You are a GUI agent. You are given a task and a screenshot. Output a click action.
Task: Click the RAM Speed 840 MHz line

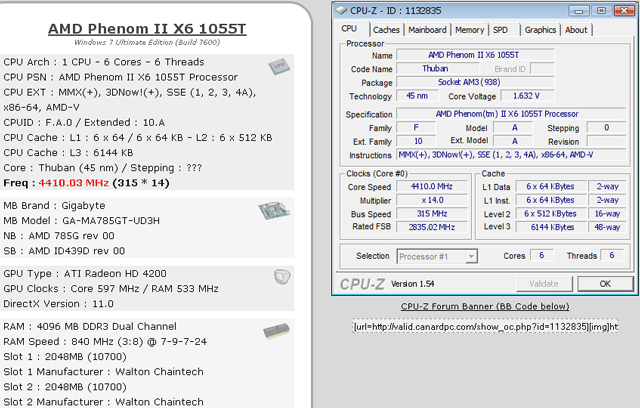tap(105, 341)
